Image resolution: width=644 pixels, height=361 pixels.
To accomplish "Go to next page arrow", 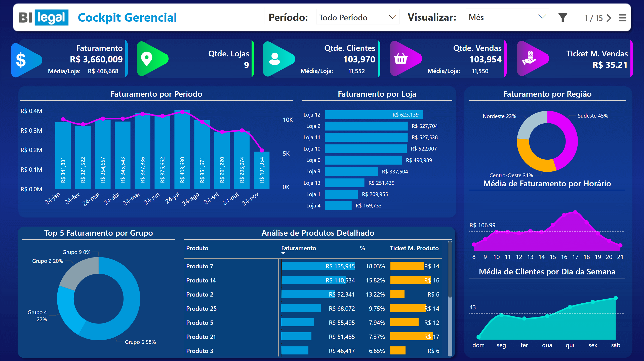I will click(x=609, y=18).
